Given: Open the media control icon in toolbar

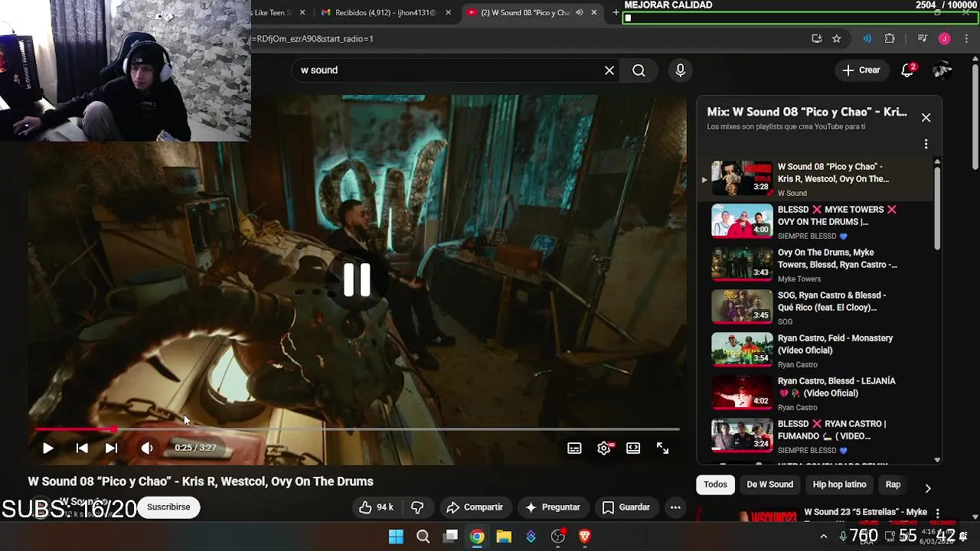Looking at the screenshot, I should point(923,39).
